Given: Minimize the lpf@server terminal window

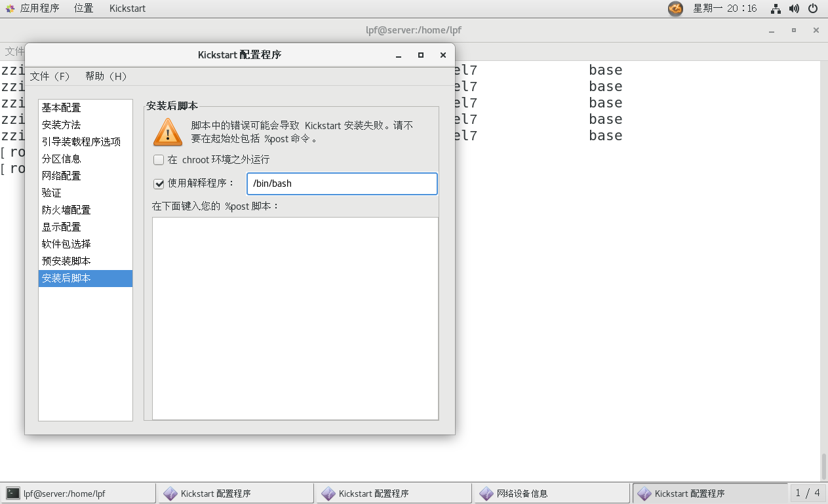Looking at the screenshot, I should pos(772,30).
